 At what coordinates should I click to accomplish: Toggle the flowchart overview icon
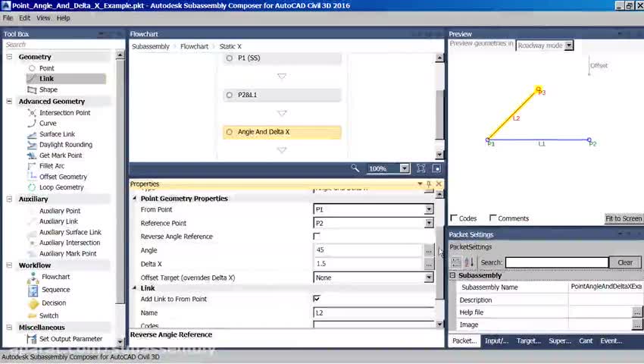point(436,168)
